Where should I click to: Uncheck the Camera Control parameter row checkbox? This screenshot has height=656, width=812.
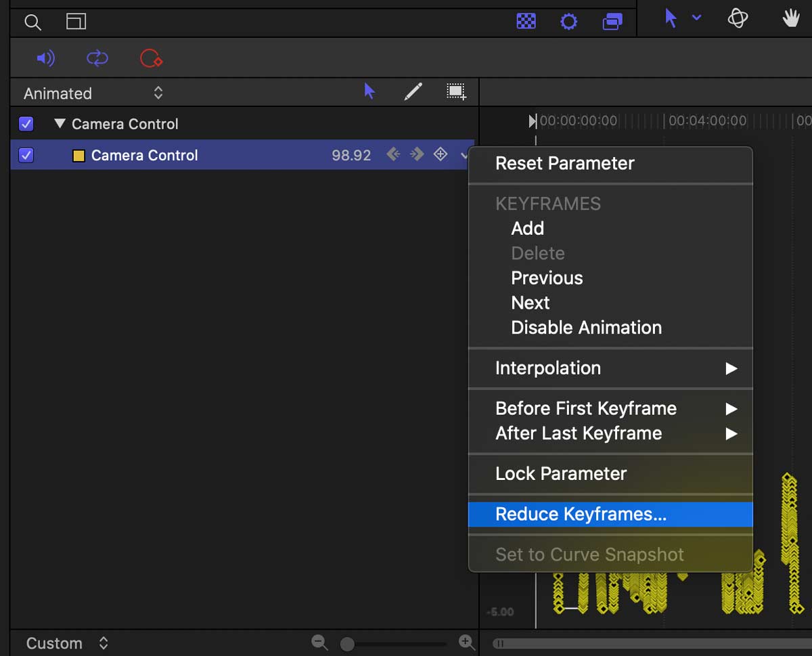click(26, 155)
